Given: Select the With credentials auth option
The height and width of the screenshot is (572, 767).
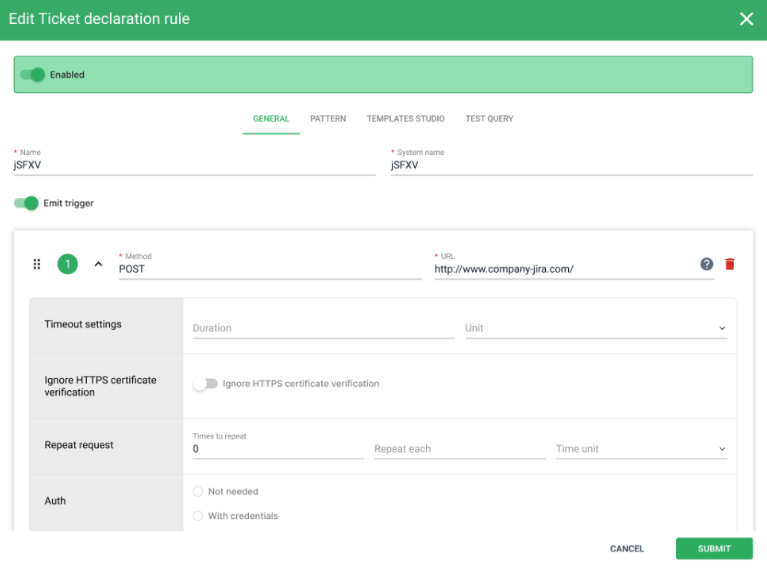Looking at the screenshot, I should click(198, 516).
